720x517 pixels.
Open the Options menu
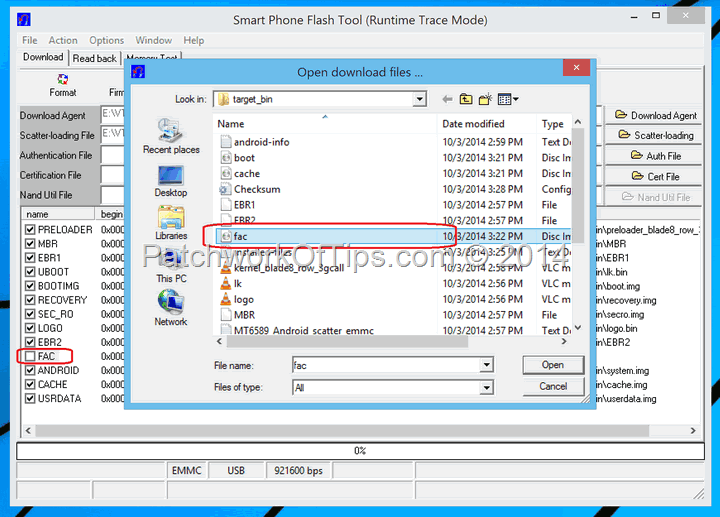pyautogui.click(x=107, y=40)
